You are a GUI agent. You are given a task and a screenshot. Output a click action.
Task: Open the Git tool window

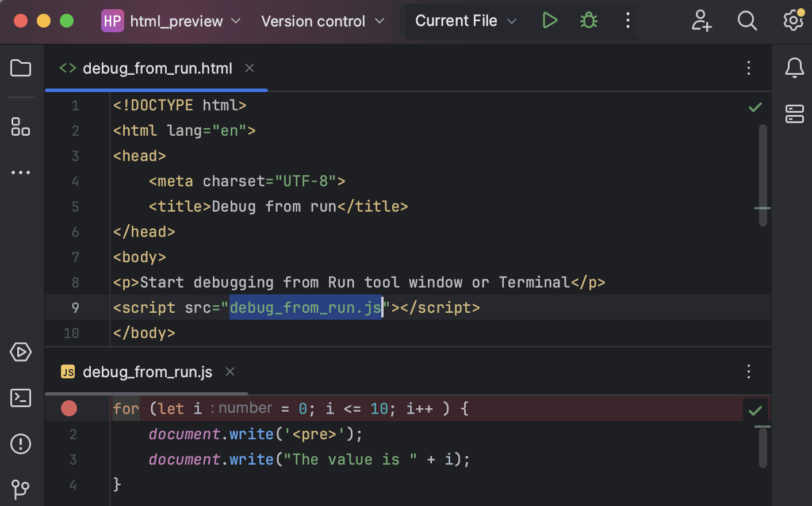(x=21, y=489)
